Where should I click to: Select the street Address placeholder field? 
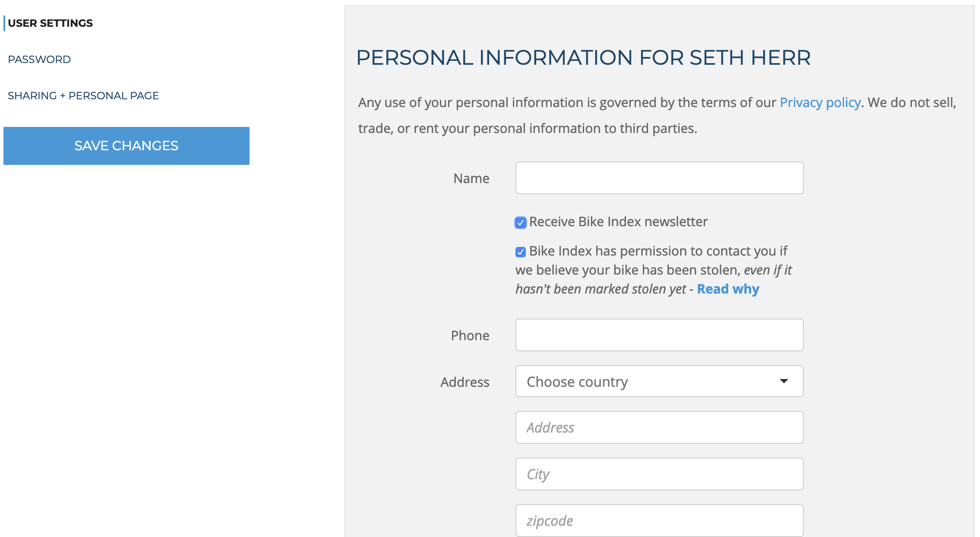659,427
